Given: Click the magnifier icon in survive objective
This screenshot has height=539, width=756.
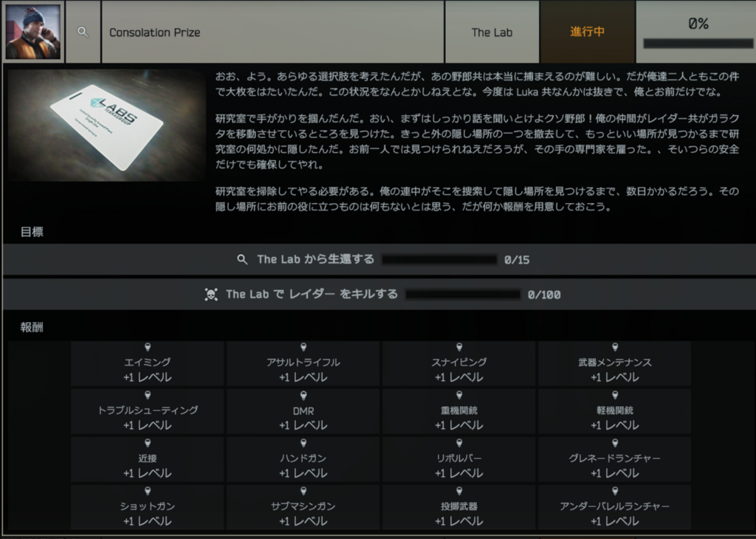Looking at the screenshot, I should [x=242, y=260].
